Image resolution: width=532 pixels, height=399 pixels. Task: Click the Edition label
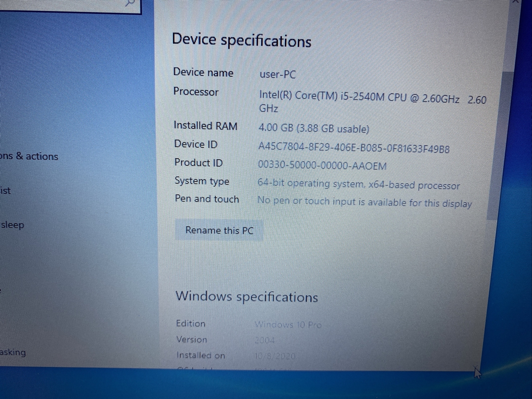click(x=191, y=324)
